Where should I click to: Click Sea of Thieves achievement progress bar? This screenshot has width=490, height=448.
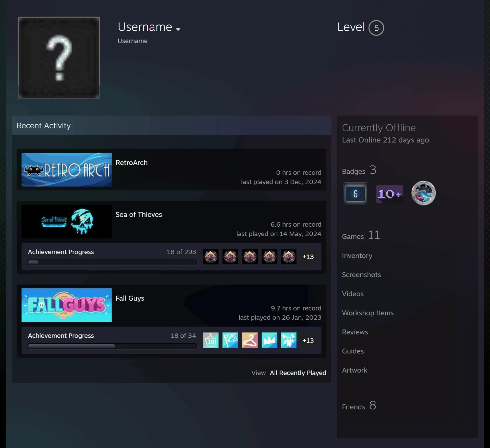click(x=112, y=262)
